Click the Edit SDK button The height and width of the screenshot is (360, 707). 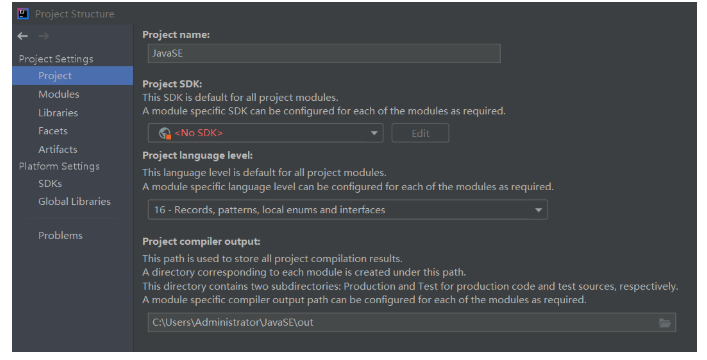pyautogui.click(x=420, y=133)
